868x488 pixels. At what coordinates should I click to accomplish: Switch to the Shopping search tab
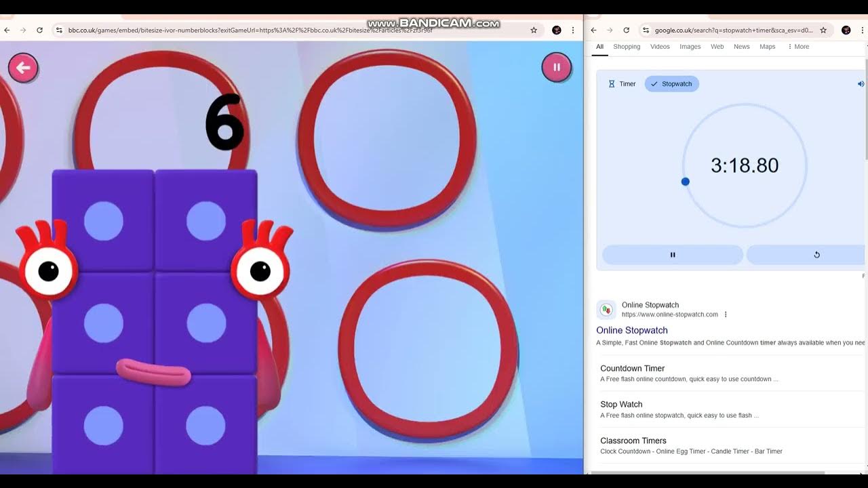tap(627, 47)
